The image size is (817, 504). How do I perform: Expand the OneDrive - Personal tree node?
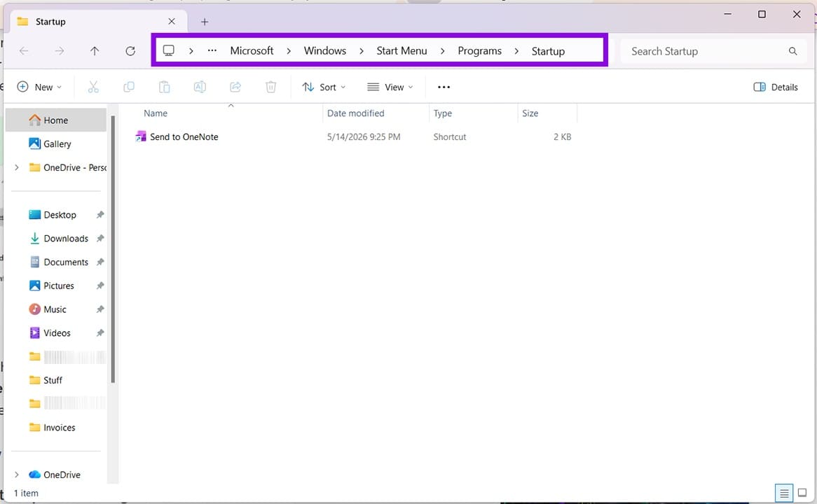(17, 167)
